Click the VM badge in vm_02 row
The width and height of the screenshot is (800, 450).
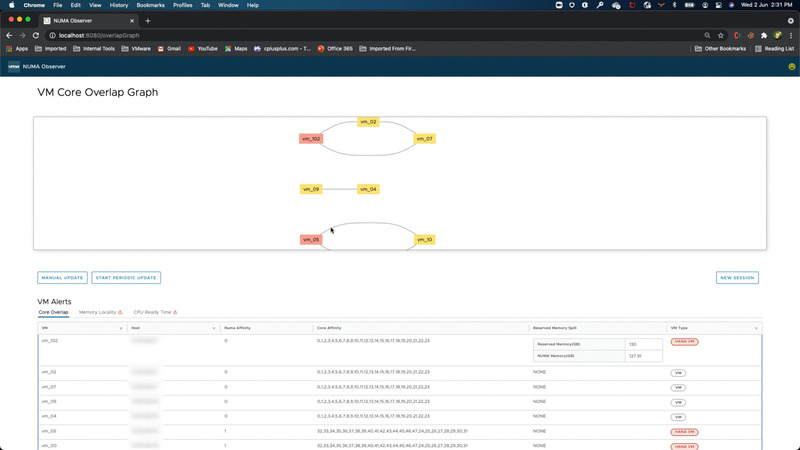coord(678,373)
